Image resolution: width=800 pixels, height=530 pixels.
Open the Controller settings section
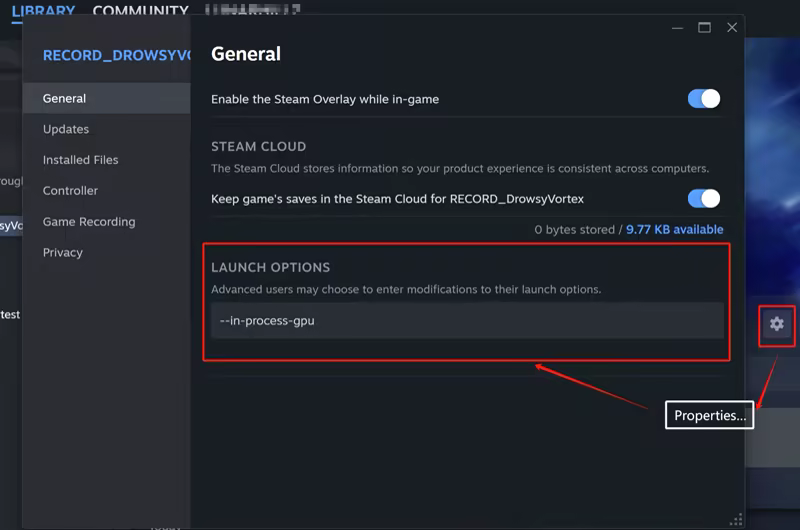(70, 191)
